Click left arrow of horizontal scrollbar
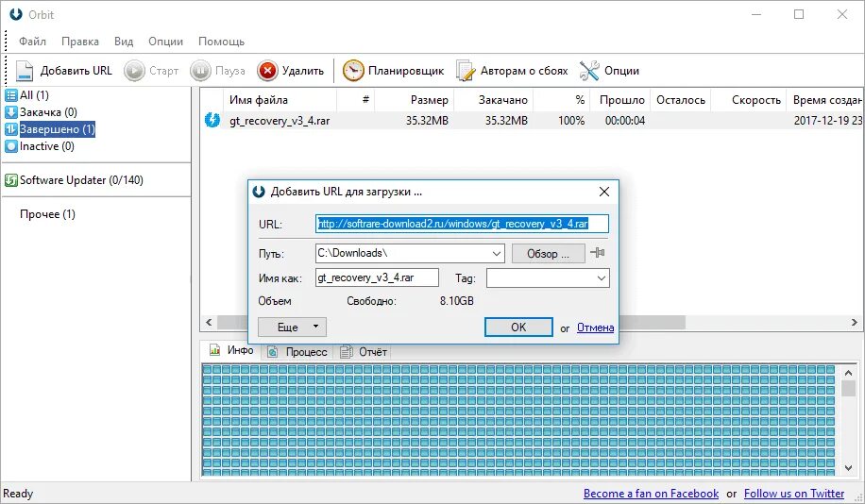 tap(209, 322)
